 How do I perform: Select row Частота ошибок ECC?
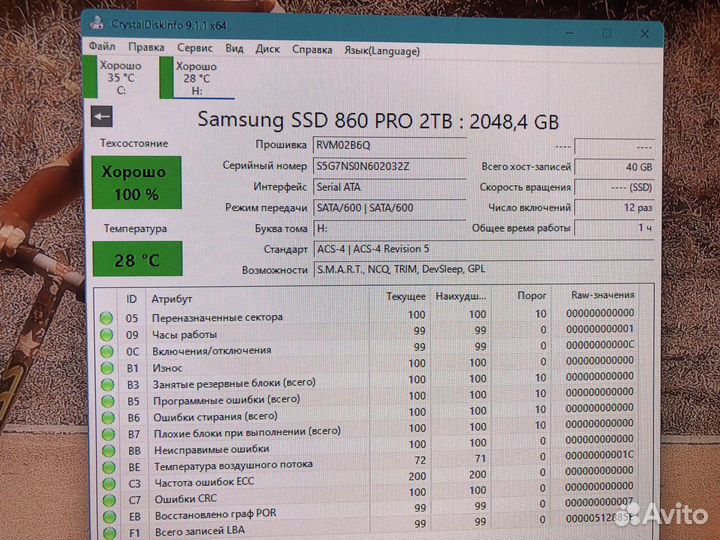point(367,477)
